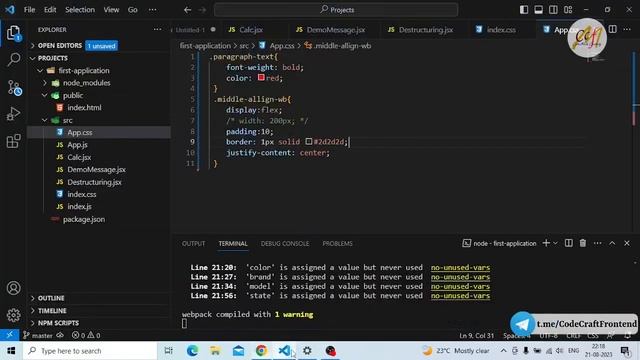
Task: Open Run and Debug view
Action: click(13, 114)
